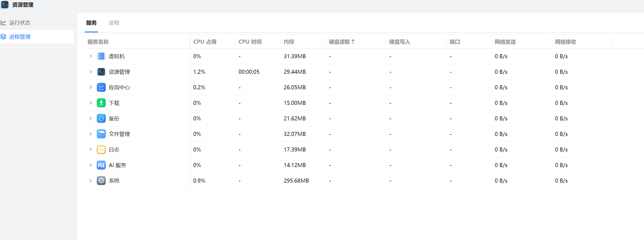Sort by 端口 column header
The height and width of the screenshot is (240, 644).
[455, 42]
